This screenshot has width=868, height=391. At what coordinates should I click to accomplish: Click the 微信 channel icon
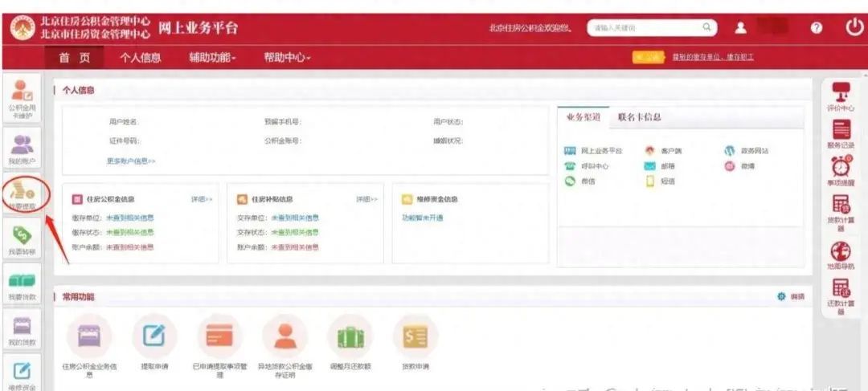[570, 181]
